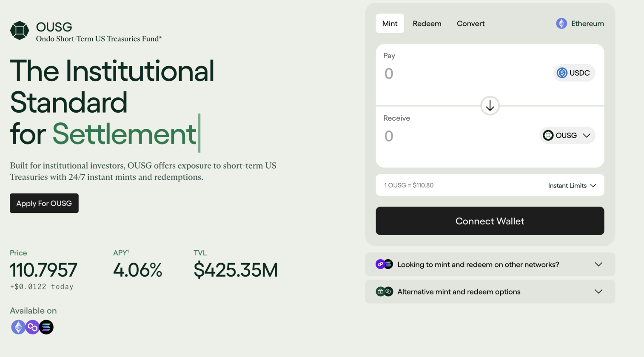This screenshot has height=357, width=644.
Task: Click the Ethereum icon in the widget header
Action: tap(561, 24)
